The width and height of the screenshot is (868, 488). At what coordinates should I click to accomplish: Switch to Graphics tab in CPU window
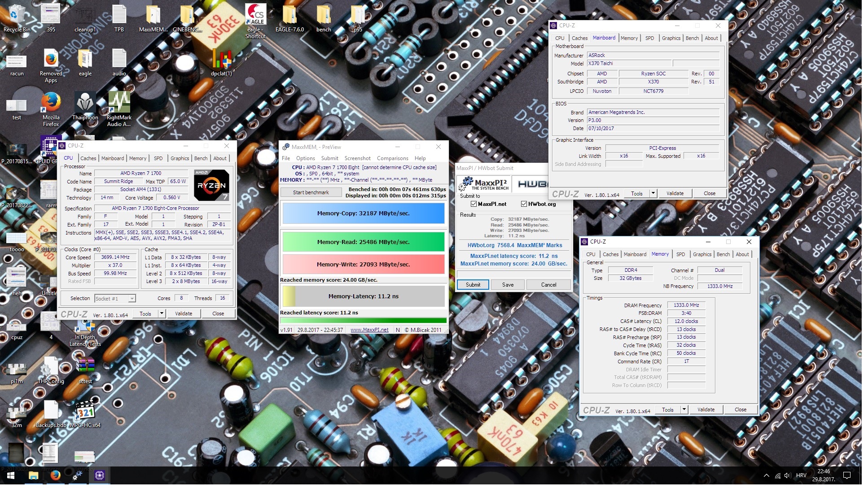(x=180, y=159)
